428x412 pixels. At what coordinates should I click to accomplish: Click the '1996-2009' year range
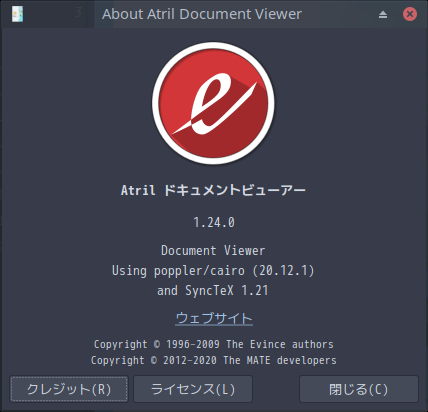(x=193, y=344)
